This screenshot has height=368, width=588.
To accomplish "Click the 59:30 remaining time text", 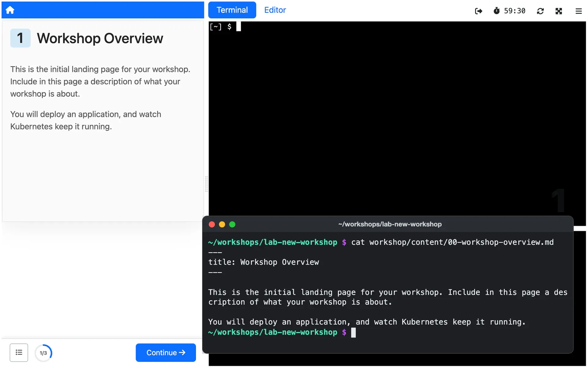I will tap(514, 11).
